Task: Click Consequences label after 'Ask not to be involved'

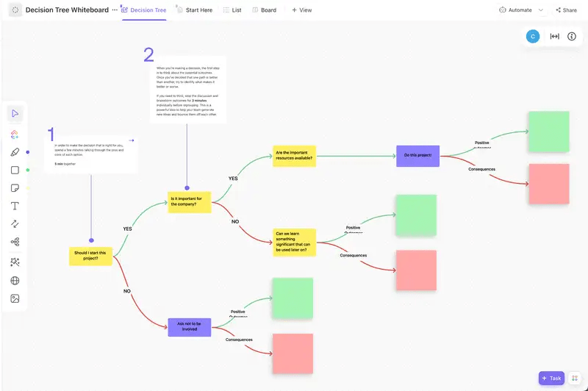Action: pyautogui.click(x=239, y=340)
